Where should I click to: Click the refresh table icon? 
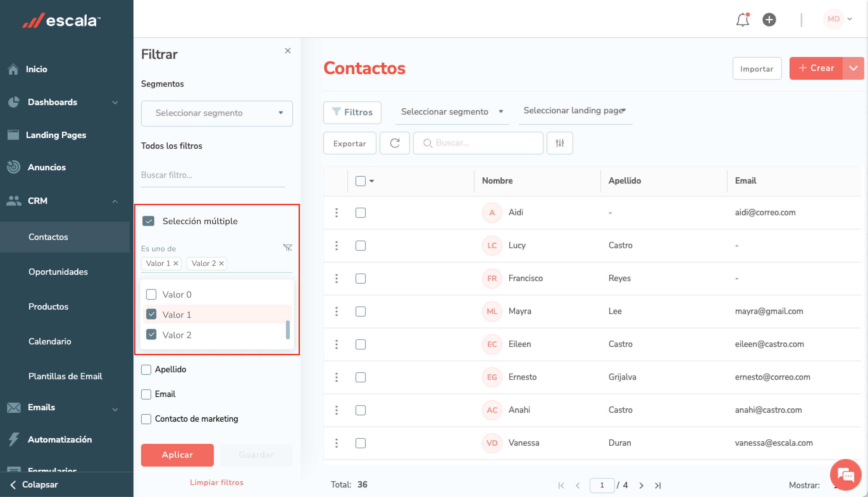(394, 143)
